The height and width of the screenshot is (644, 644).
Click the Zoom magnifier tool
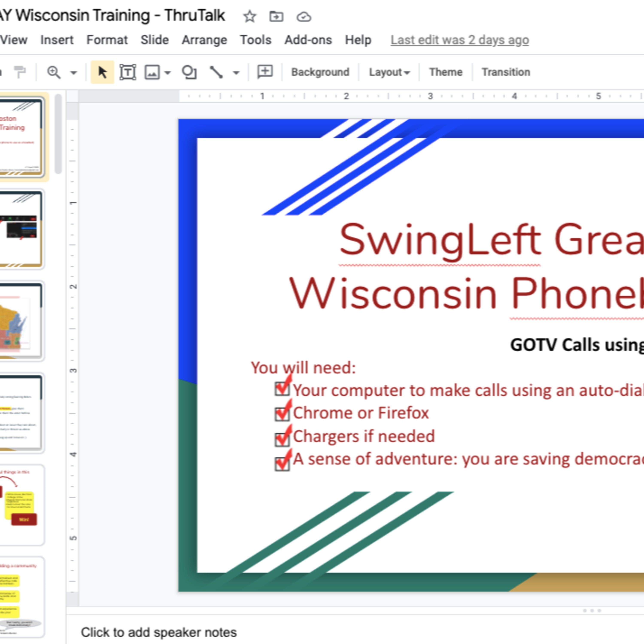coord(54,72)
